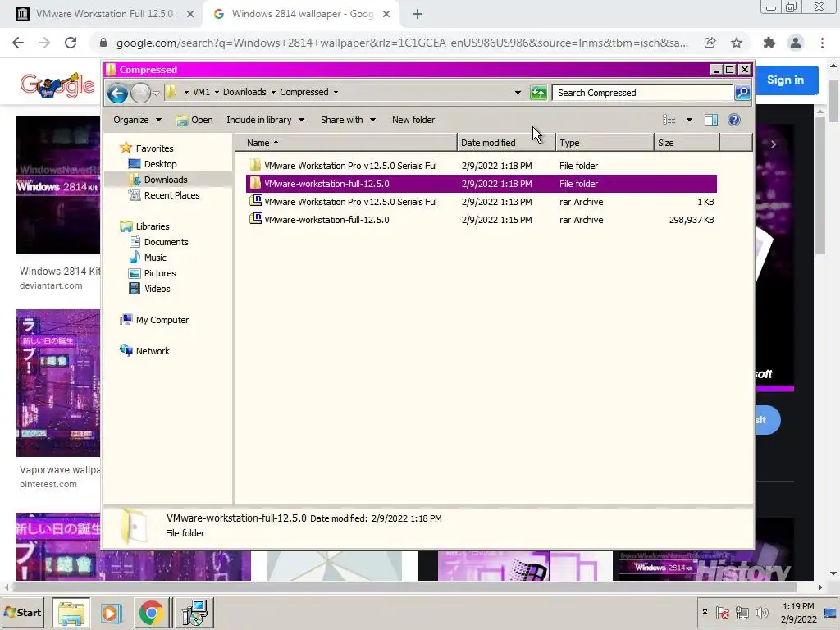Click the Google doodle logo
This screenshot has width=840, height=630.
(57, 85)
